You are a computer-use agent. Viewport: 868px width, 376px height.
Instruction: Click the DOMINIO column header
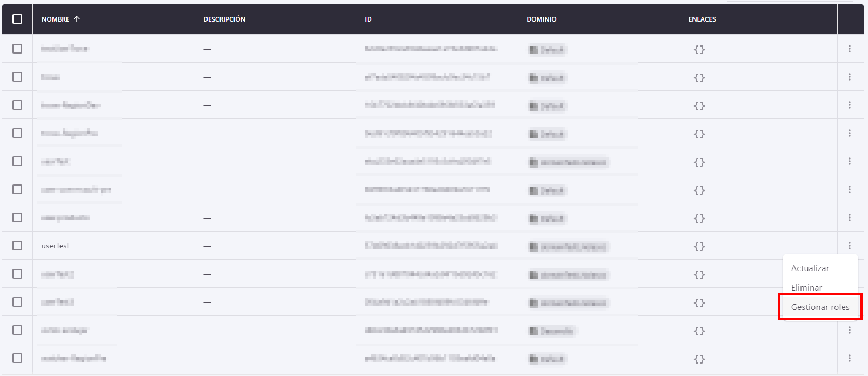point(541,19)
